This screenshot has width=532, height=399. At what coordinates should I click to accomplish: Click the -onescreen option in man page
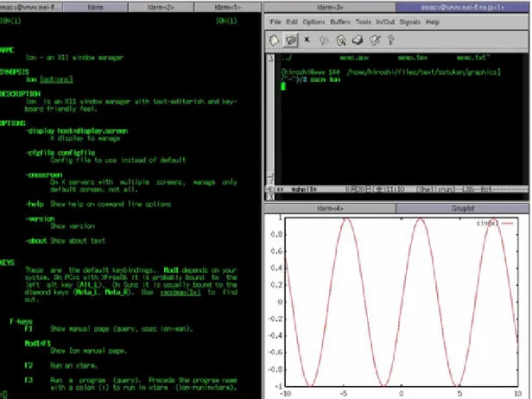[x=44, y=174]
